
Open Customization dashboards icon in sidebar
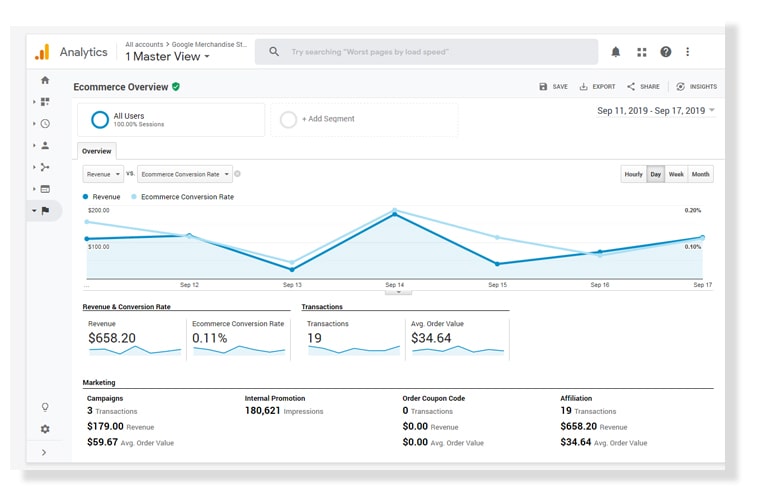[45, 102]
